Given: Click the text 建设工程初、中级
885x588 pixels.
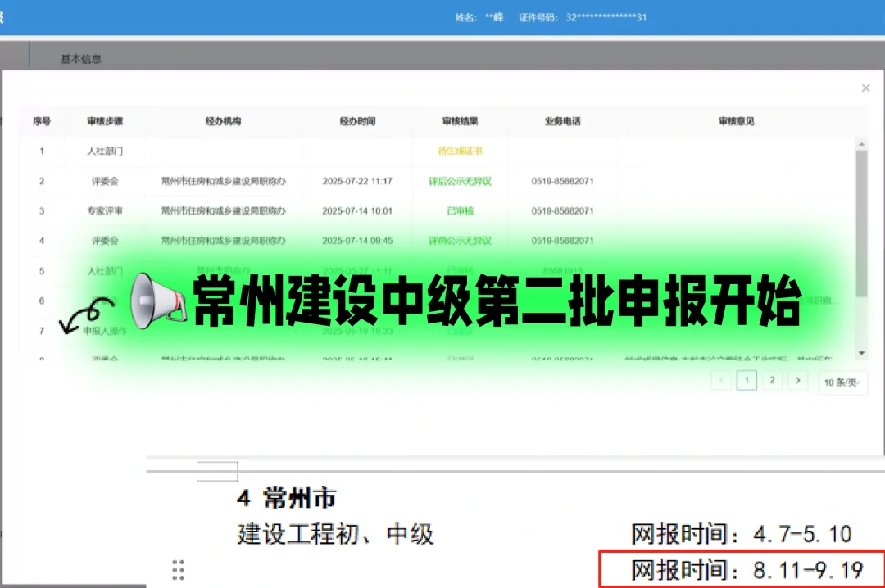Looking at the screenshot, I should pos(335,534).
